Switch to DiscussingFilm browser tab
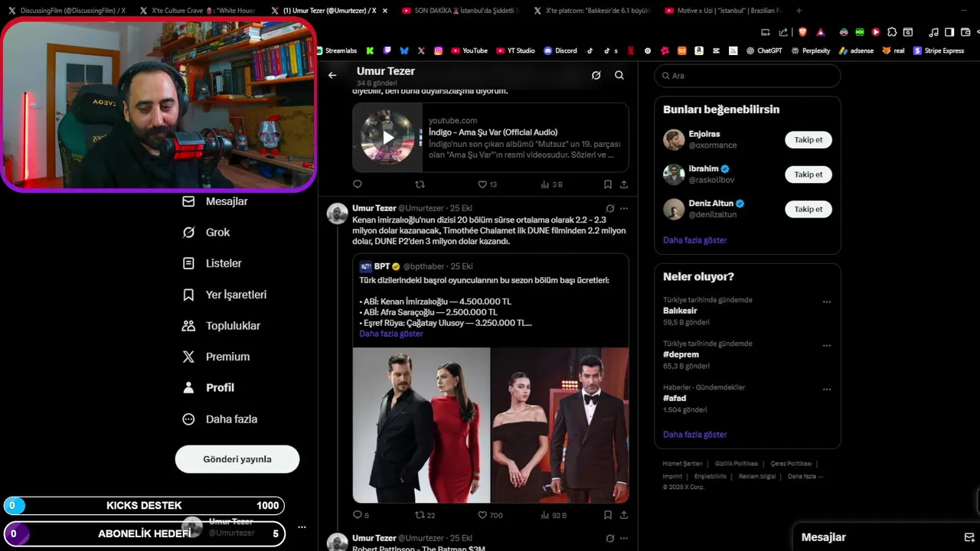Screen dimensions: 980x551 pyautogui.click(x=67, y=11)
